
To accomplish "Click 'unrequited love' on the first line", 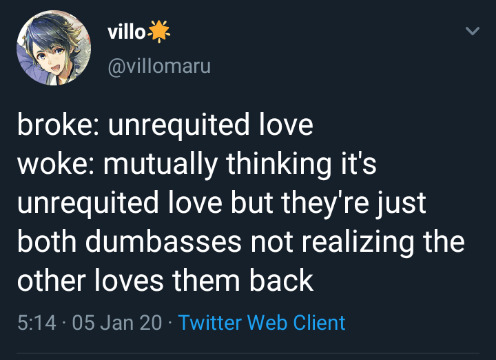I will pos(211,125).
